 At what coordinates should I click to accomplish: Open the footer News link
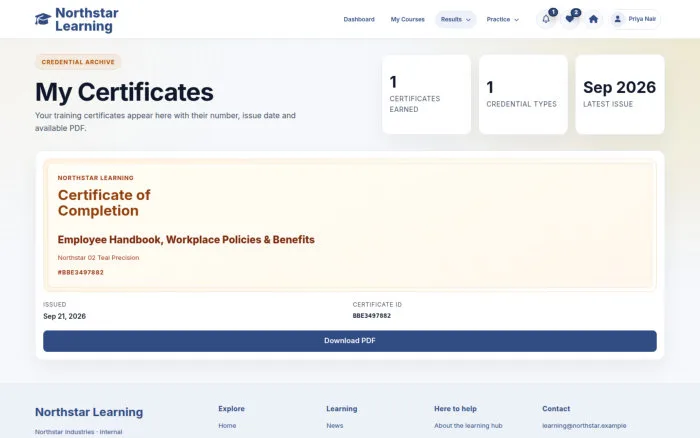coord(335,425)
